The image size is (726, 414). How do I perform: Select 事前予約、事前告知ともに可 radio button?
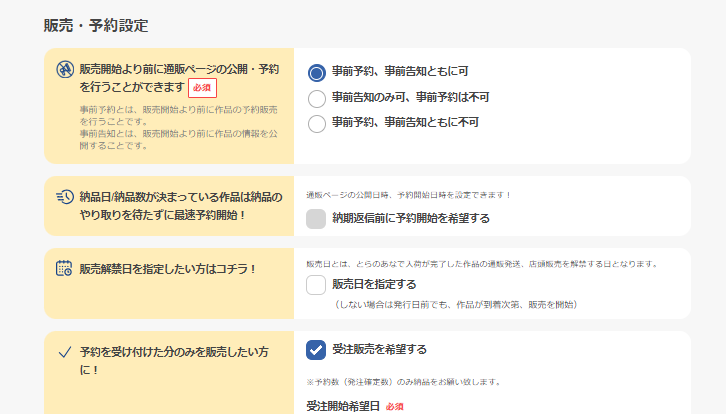coord(317,72)
